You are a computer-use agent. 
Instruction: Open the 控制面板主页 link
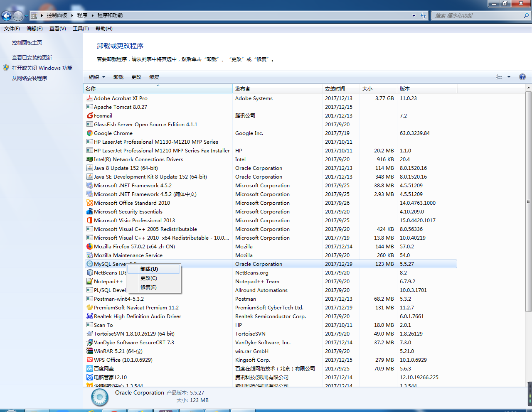27,42
